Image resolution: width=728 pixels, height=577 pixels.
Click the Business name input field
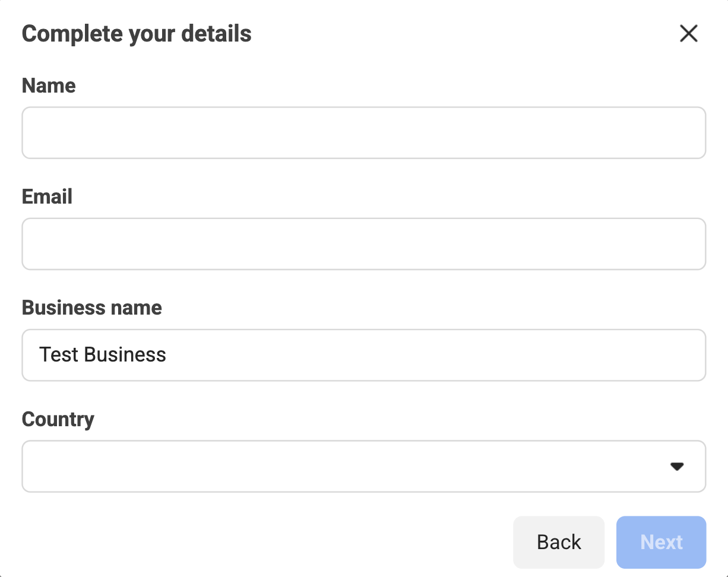[363, 355]
